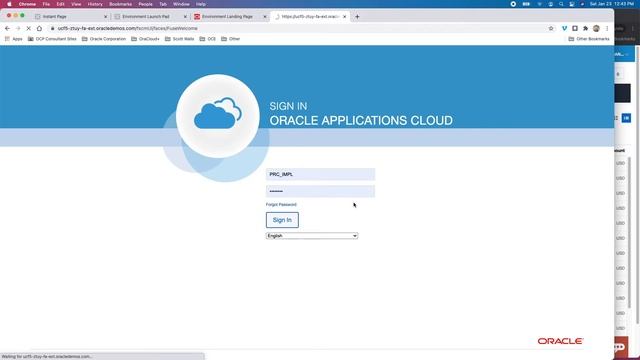
Task: Open the Bookmarks menu
Action: (x=120, y=4)
